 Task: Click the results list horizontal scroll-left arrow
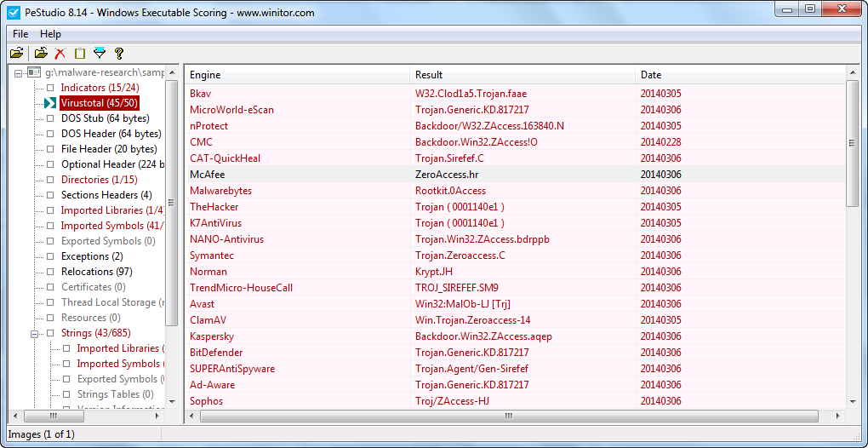coord(192,416)
